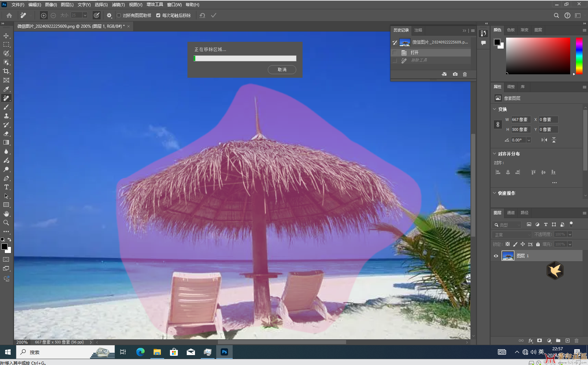Open the 文件(F) menu
This screenshot has width=588, height=365.
[x=18, y=5]
